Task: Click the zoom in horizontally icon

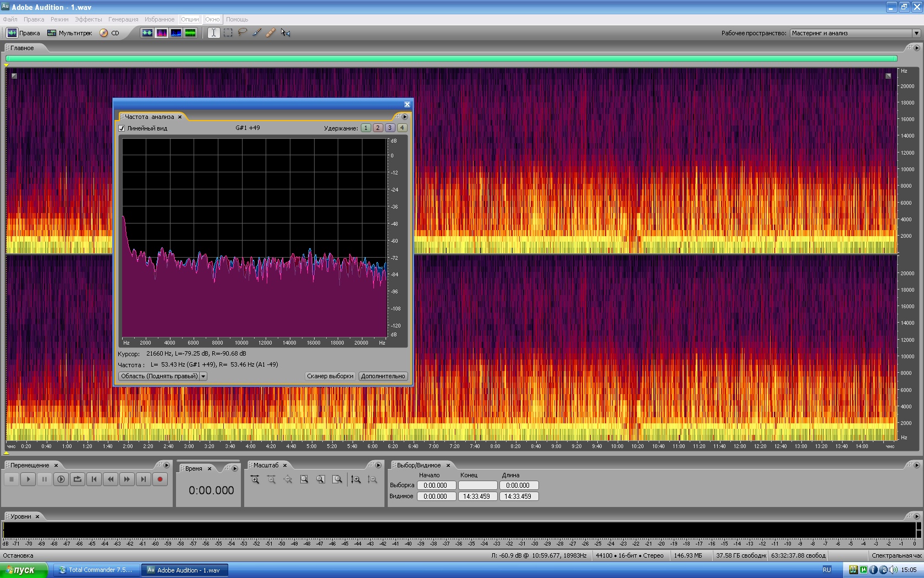Action: (255, 479)
